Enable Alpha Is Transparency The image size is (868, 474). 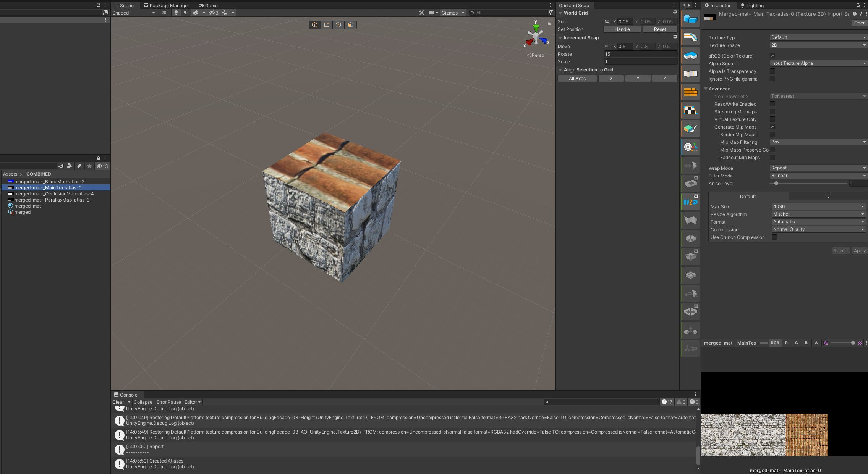tap(772, 71)
